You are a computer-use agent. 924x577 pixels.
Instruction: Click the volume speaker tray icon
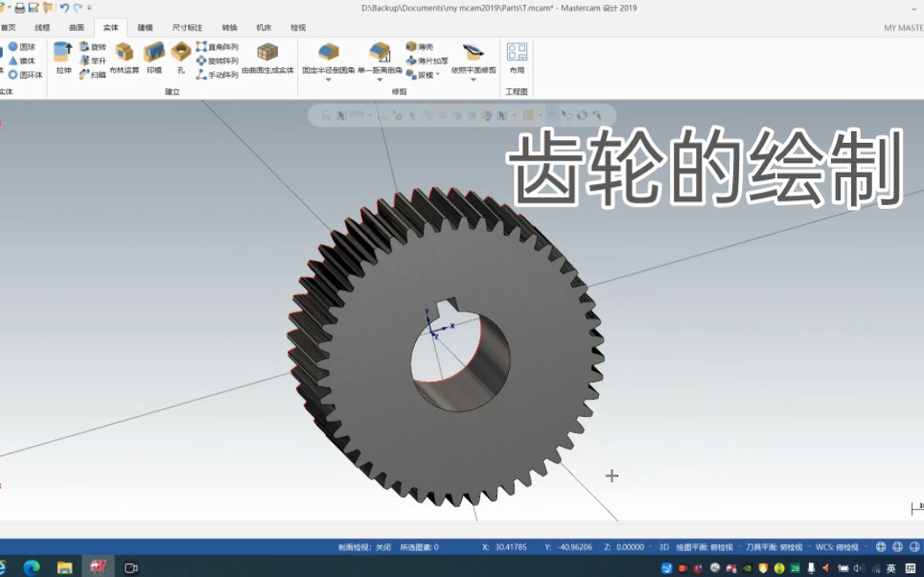click(x=859, y=568)
